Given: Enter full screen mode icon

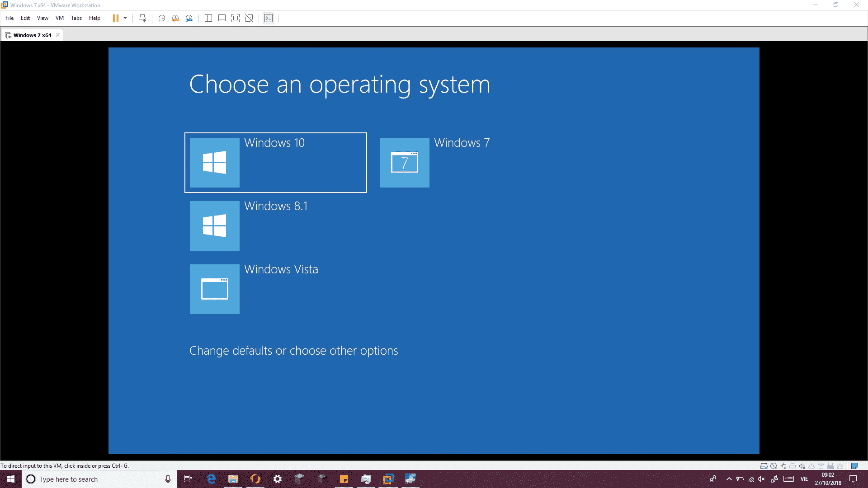Looking at the screenshot, I should point(236,18).
